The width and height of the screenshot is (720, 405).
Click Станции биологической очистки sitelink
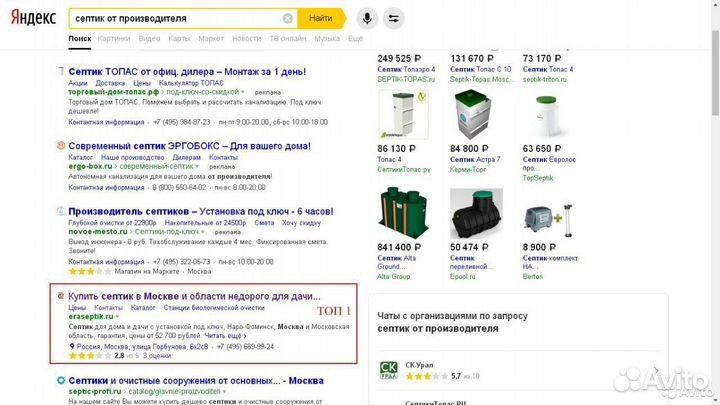click(214, 308)
